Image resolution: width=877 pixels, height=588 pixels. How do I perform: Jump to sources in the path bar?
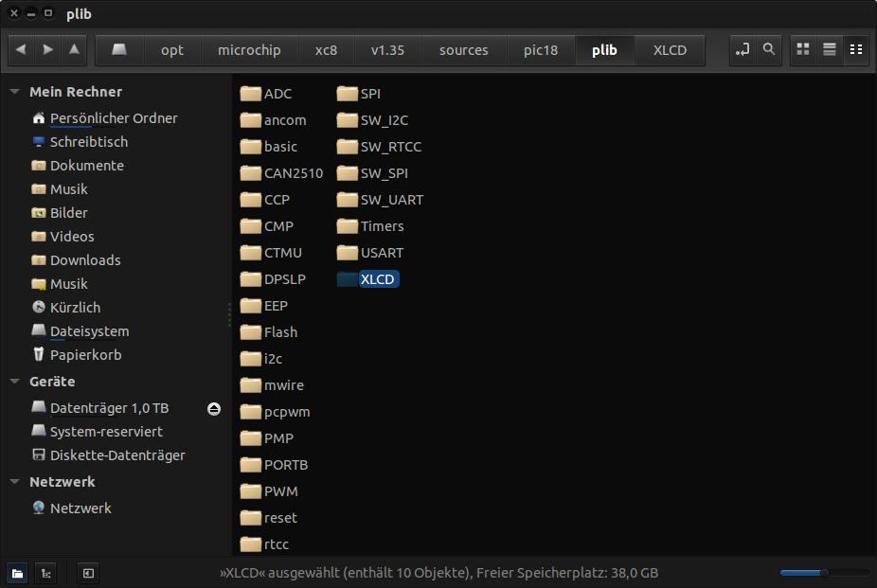point(464,50)
